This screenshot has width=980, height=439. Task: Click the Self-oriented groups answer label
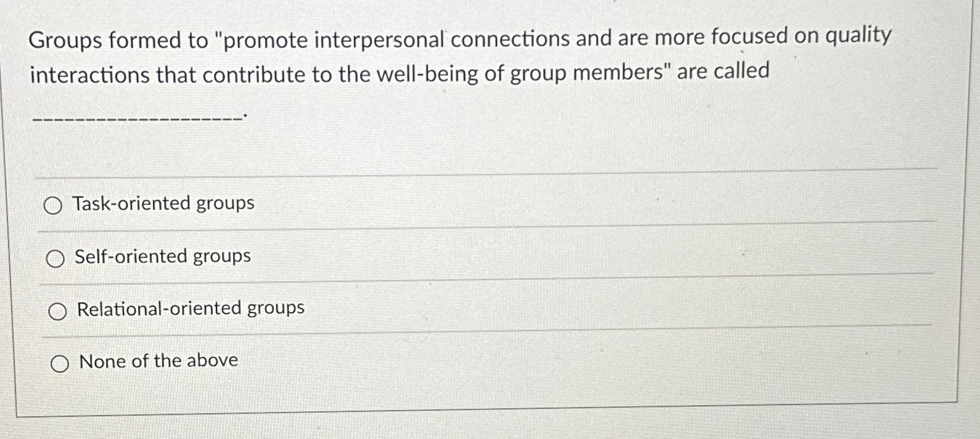pyautogui.click(x=162, y=255)
